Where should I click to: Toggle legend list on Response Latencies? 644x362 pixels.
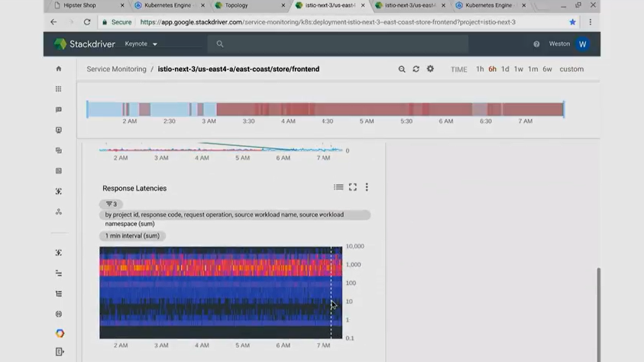pyautogui.click(x=338, y=187)
